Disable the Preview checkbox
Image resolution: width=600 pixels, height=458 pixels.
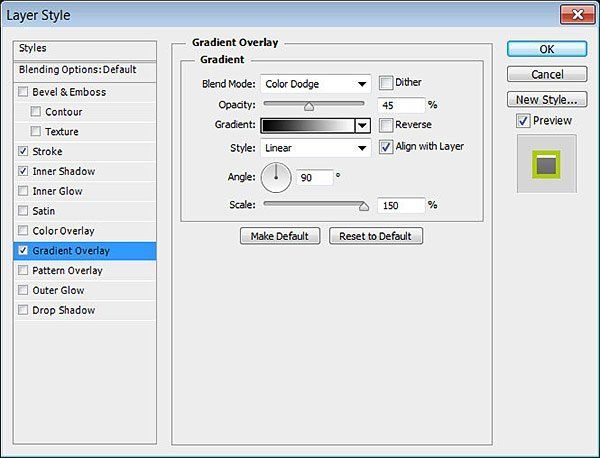(523, 121)
